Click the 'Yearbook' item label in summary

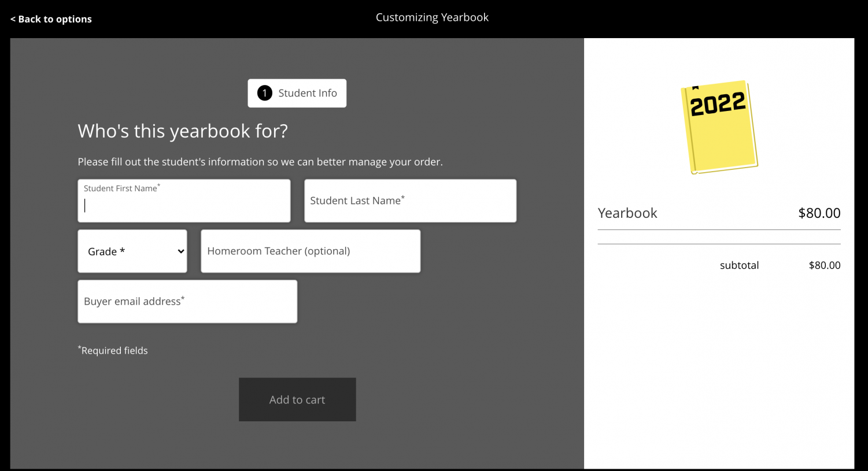coord(627,213)
